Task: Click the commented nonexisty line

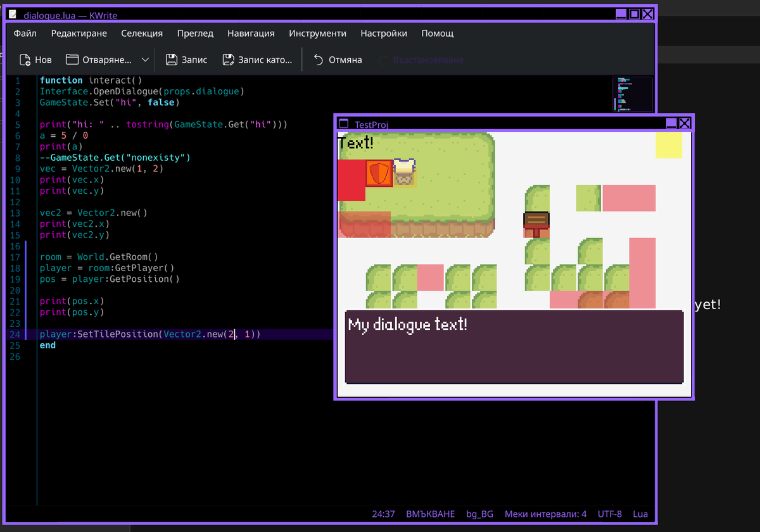Action: click(x=115, y=158)
